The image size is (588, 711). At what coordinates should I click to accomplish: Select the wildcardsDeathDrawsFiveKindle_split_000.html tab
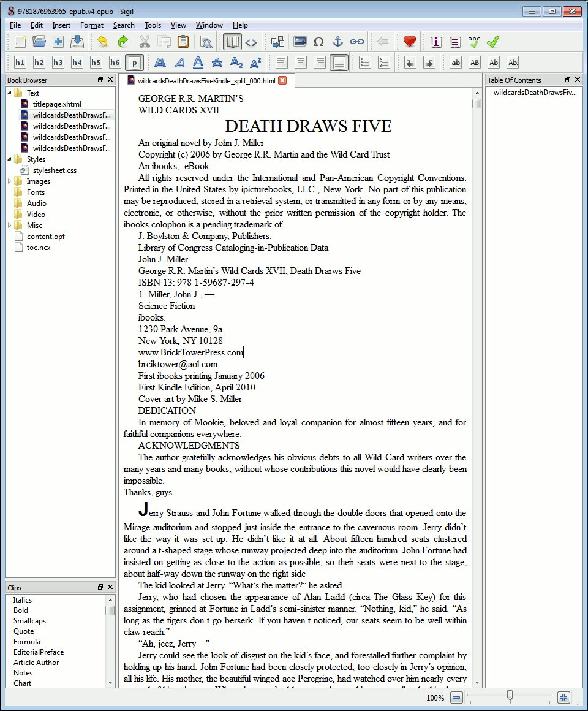pos(206,81)
